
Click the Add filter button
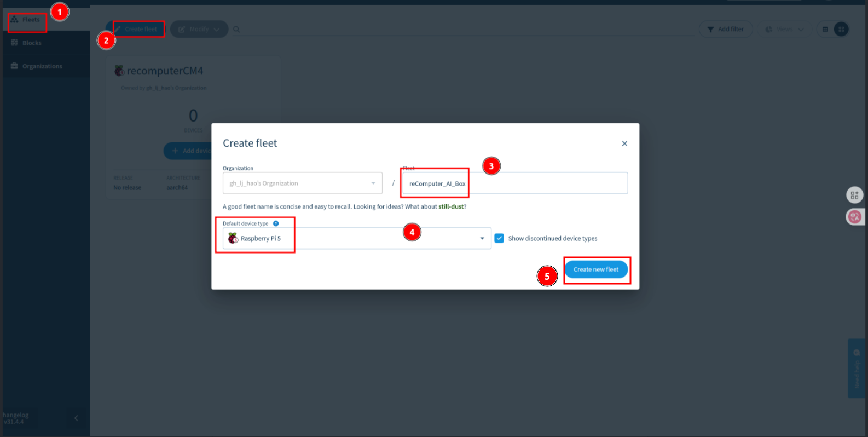(x=725, y=29)
